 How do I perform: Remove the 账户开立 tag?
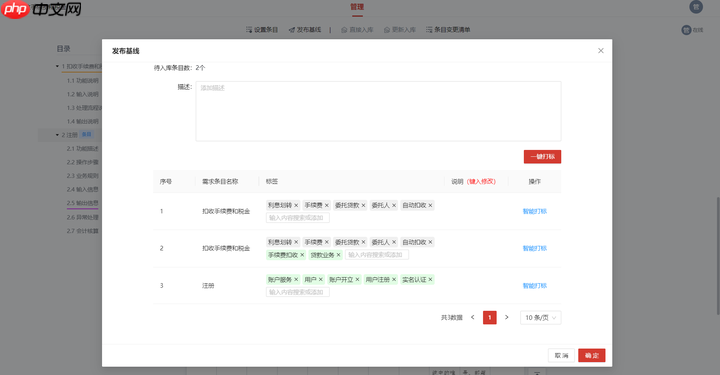click(357, 280)
